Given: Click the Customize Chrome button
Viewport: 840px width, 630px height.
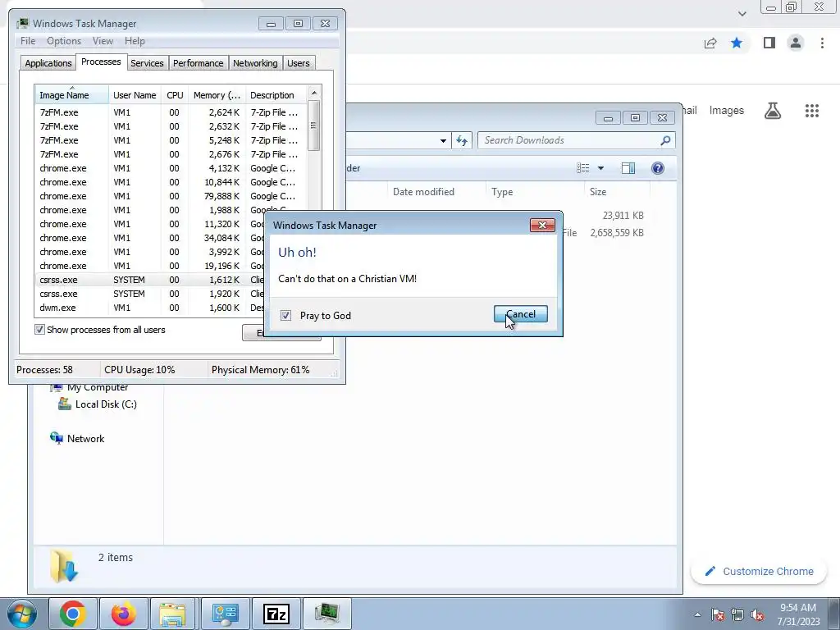Looking at the screenshot, I should tap(760, 571).
